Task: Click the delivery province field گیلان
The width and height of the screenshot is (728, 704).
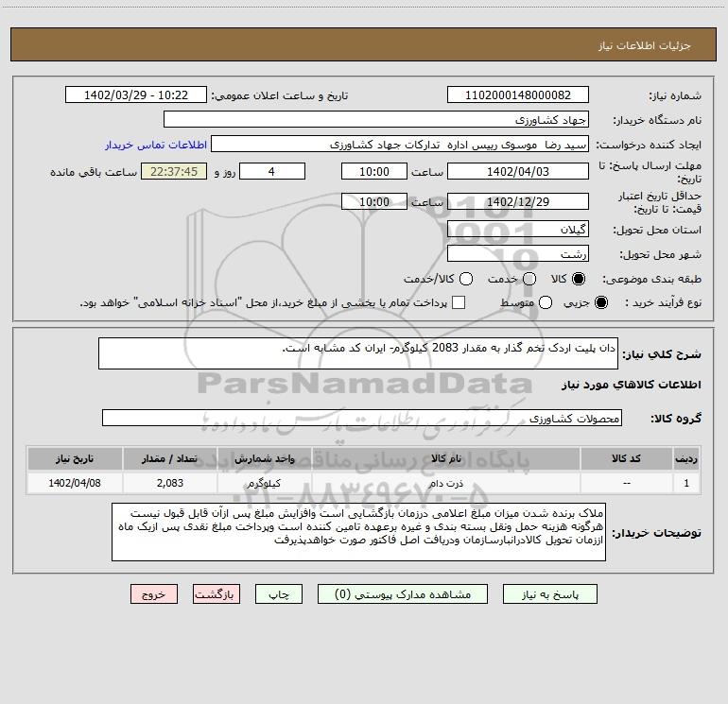Action: (518, 230)
